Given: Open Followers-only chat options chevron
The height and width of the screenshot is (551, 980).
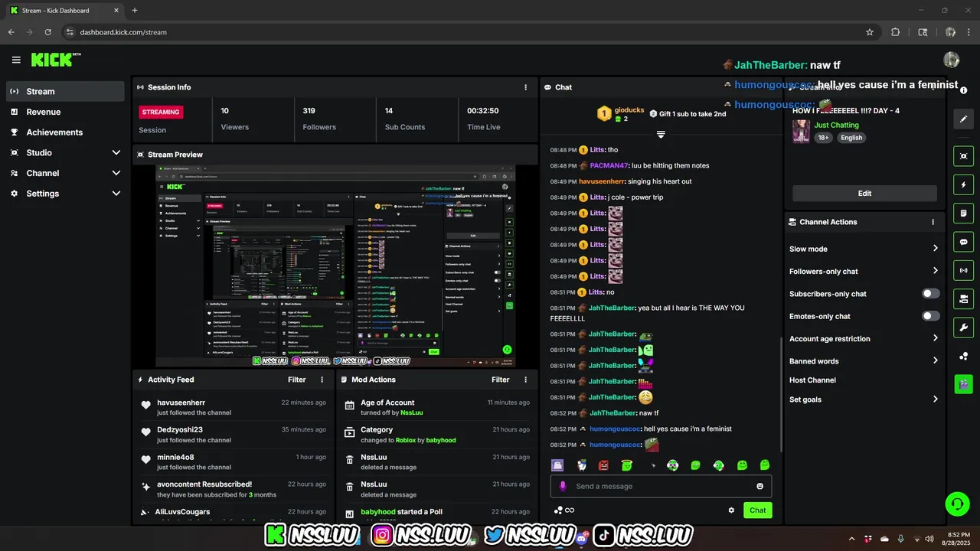Looking at the screenshot, I should coord(935,271).
